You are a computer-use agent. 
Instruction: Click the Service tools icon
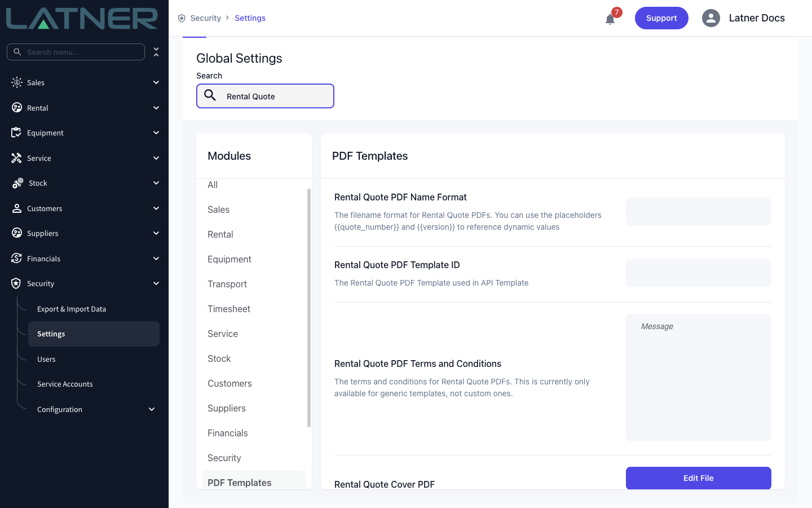tap(16, 158)
